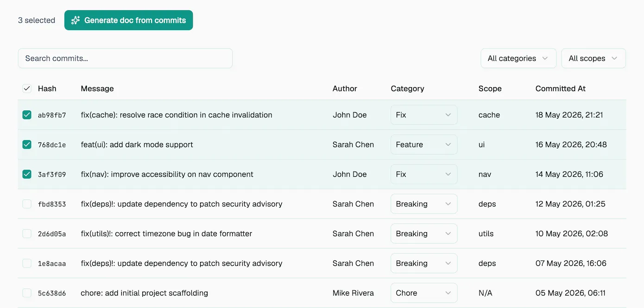Check the 1e8acaa commit checkbox
Image resolution: width=644 pixels, height=308 pixels.
pyautogui.click(x=27, y=263)
